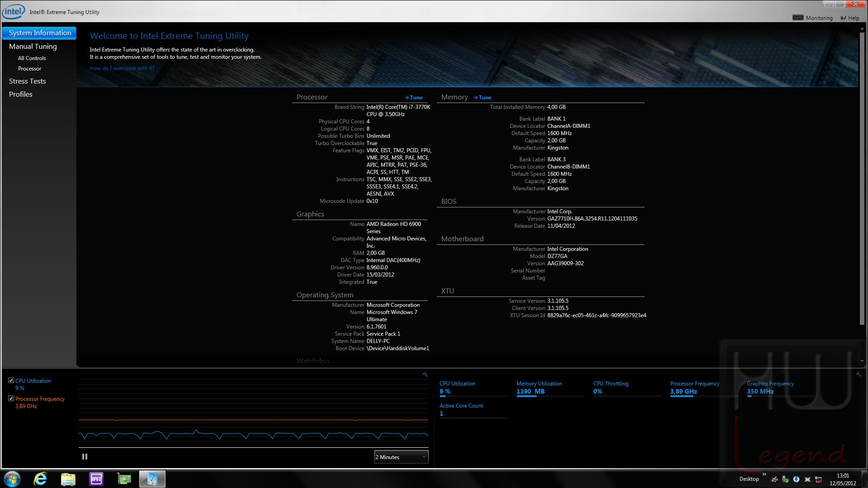Select the System Information tab
Screen dimensions: 868x488
point(39,33)
